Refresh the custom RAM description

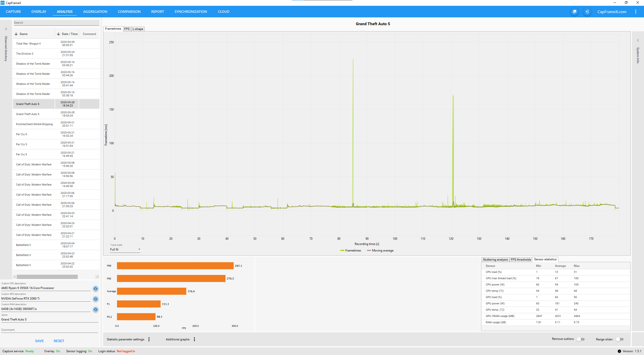96,309
